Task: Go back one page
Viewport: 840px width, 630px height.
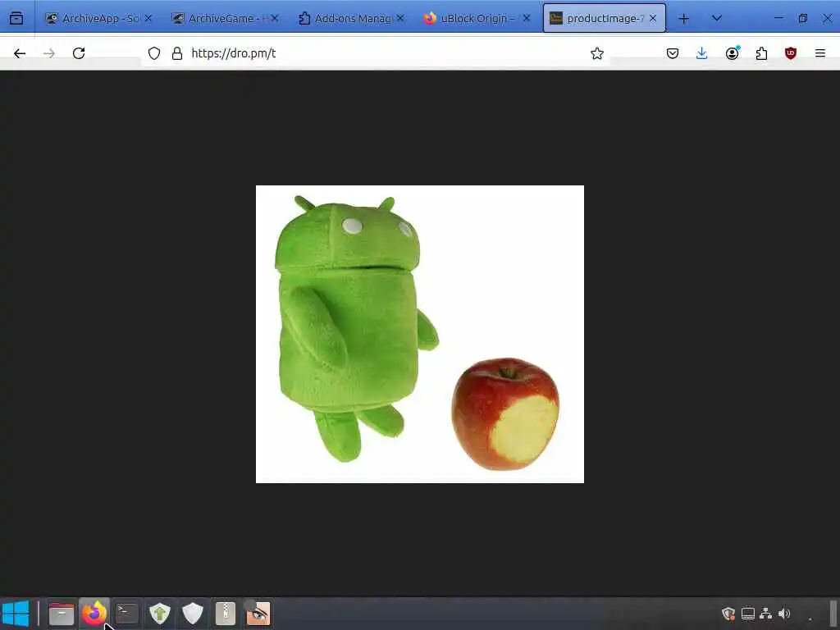Action: [x=20, y=53]
